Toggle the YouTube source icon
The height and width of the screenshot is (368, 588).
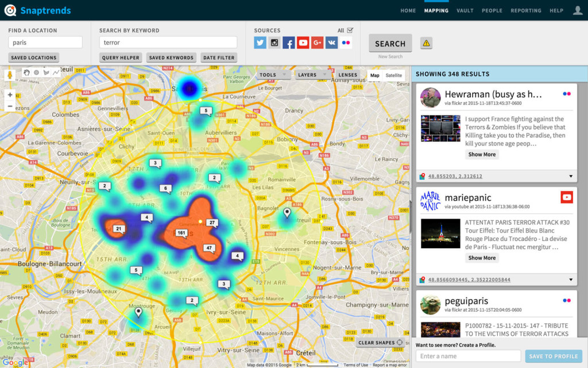[x=303, y=43]
